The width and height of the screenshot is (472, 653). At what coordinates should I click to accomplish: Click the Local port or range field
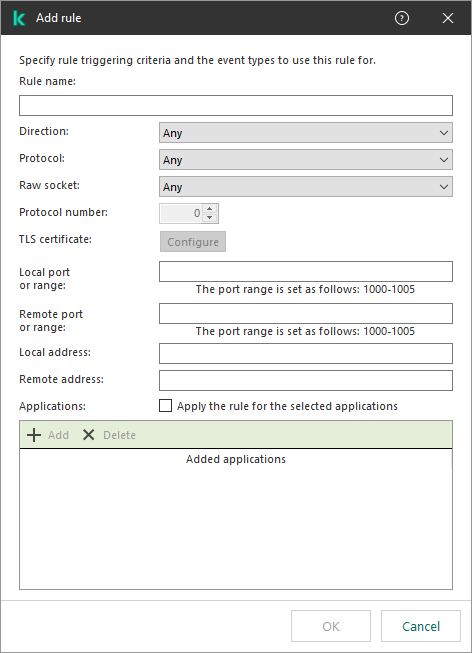(306, 272)
